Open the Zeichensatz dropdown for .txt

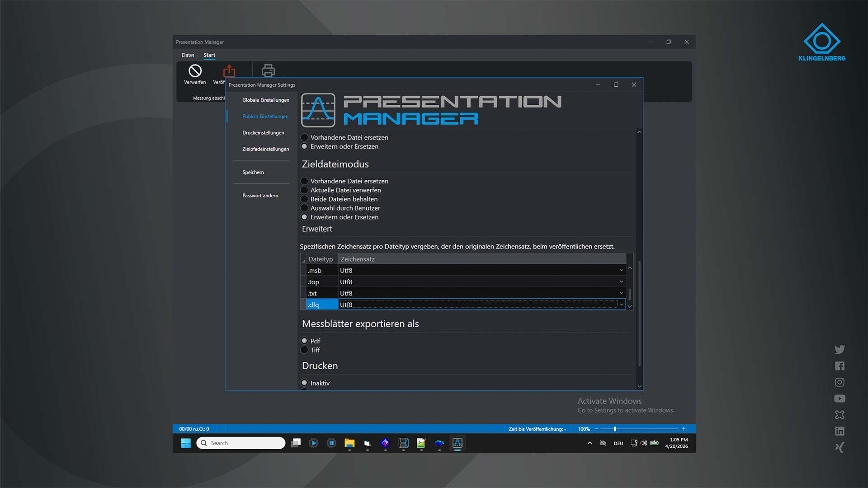tap(621, 293)
